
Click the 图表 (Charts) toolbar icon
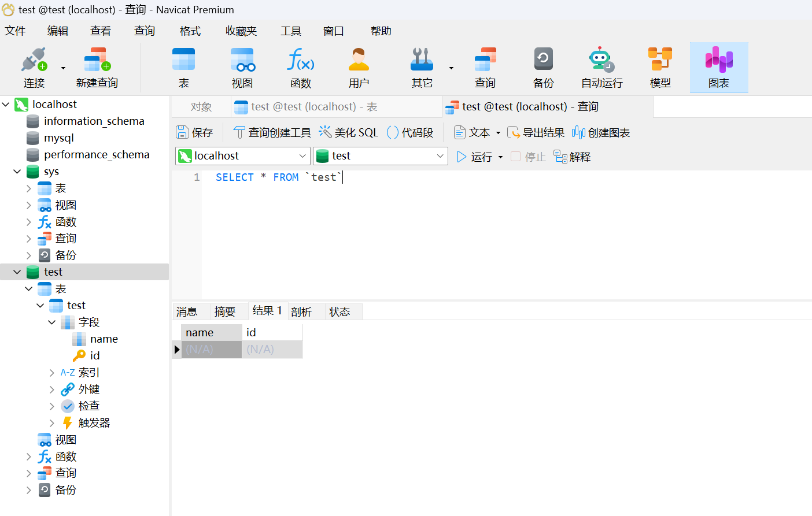(719, 68)
